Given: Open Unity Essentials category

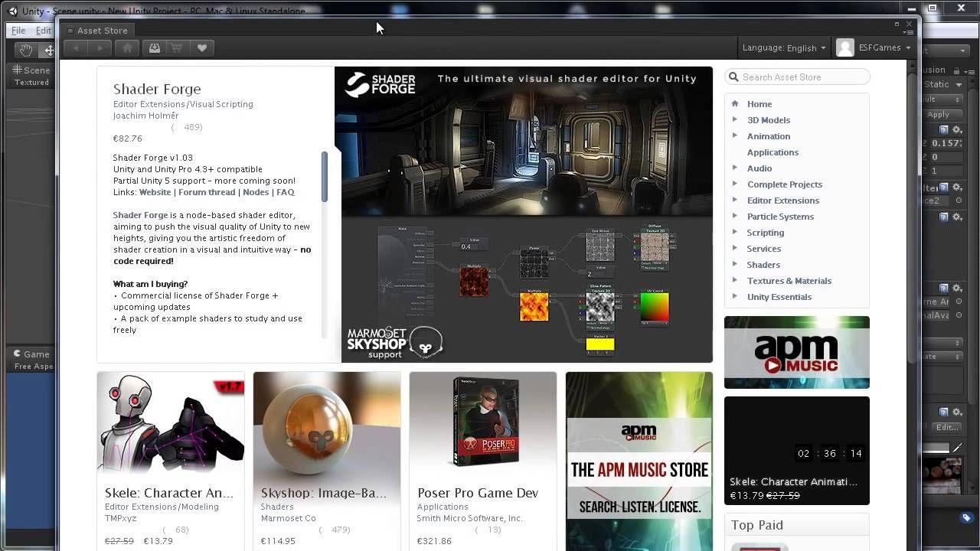Looking at the screenshot, I should pyautogui.click(x=779, y=297).
